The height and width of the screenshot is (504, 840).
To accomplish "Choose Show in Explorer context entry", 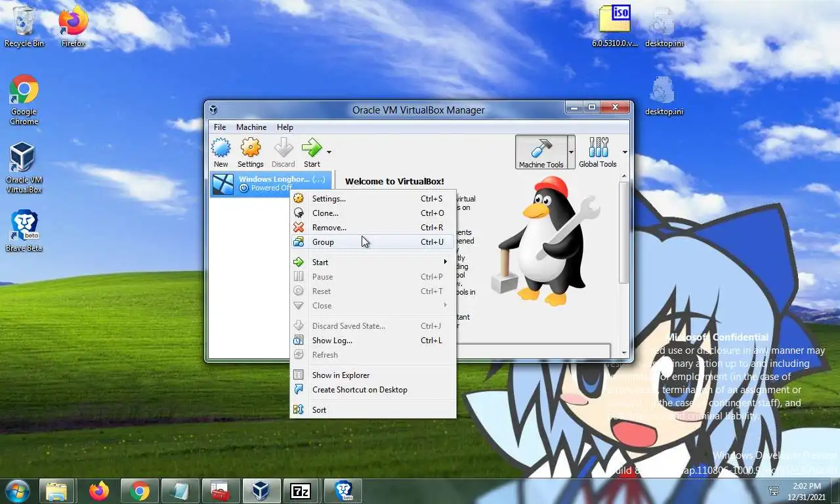I will [x=373, y=375].
